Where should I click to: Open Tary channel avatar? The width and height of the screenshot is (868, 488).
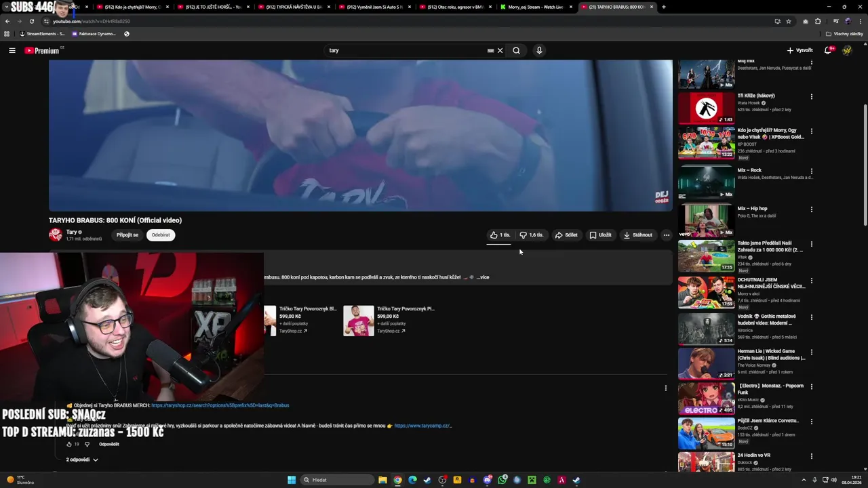56,235
